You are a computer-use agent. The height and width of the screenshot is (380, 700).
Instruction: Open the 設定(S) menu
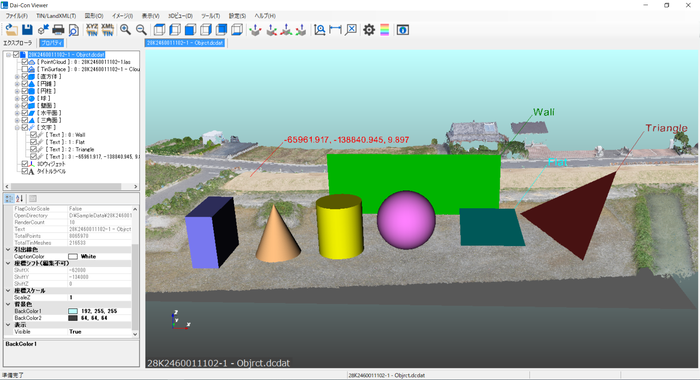pyautogui.click(x=237, y=16)
